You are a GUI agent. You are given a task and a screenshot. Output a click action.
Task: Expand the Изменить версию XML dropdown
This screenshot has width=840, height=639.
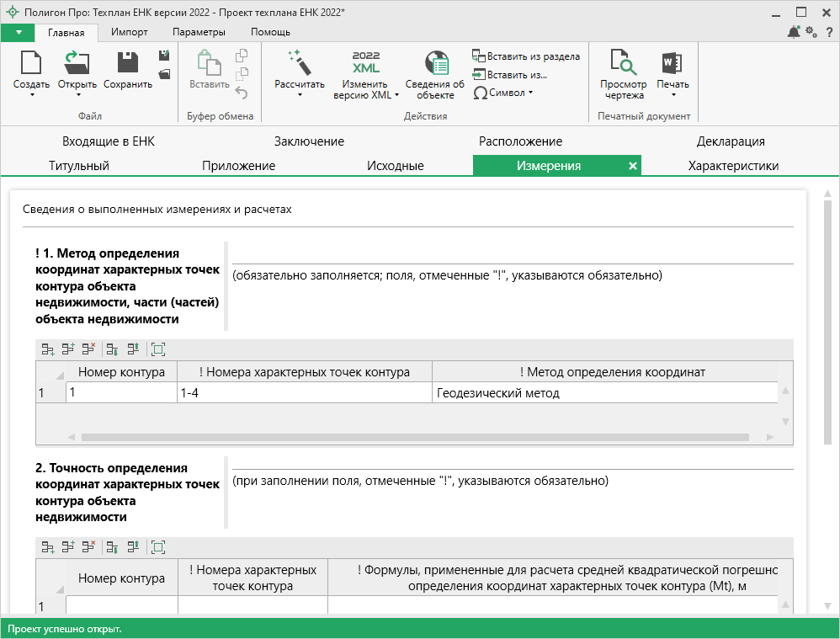pos(397,95)
